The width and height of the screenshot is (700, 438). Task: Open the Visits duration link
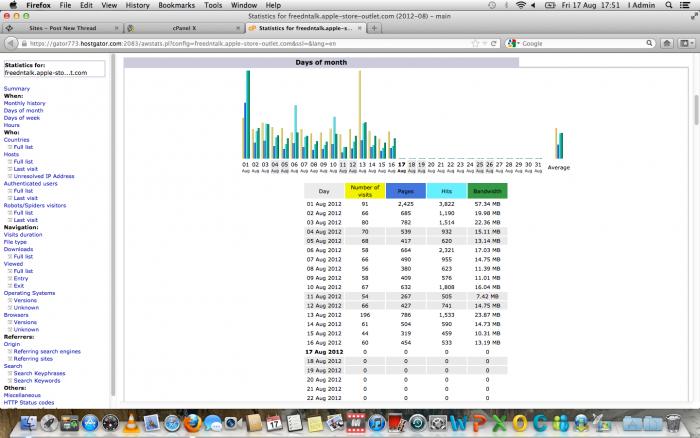[x=23, y=234]
